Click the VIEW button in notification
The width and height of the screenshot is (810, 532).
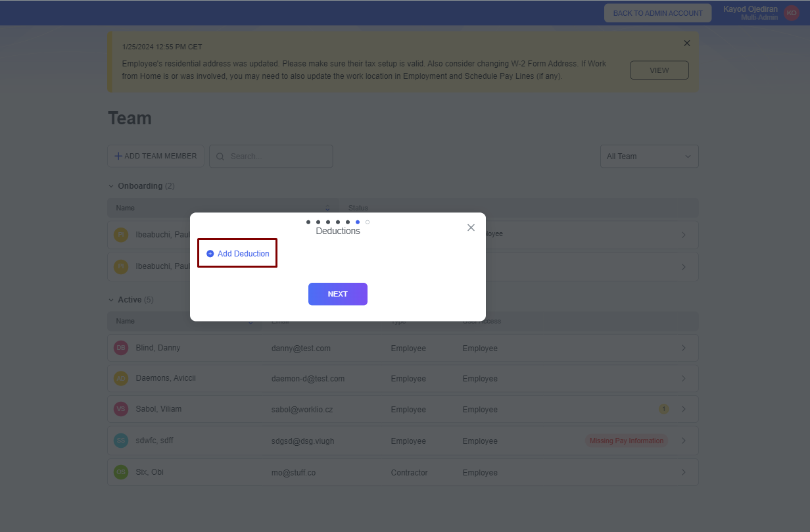pos(659,70)
